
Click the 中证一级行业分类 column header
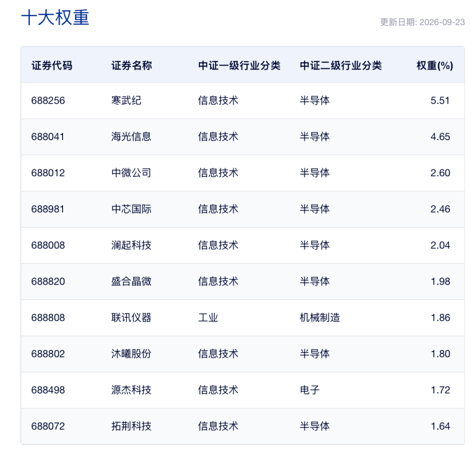click(239, 65)
